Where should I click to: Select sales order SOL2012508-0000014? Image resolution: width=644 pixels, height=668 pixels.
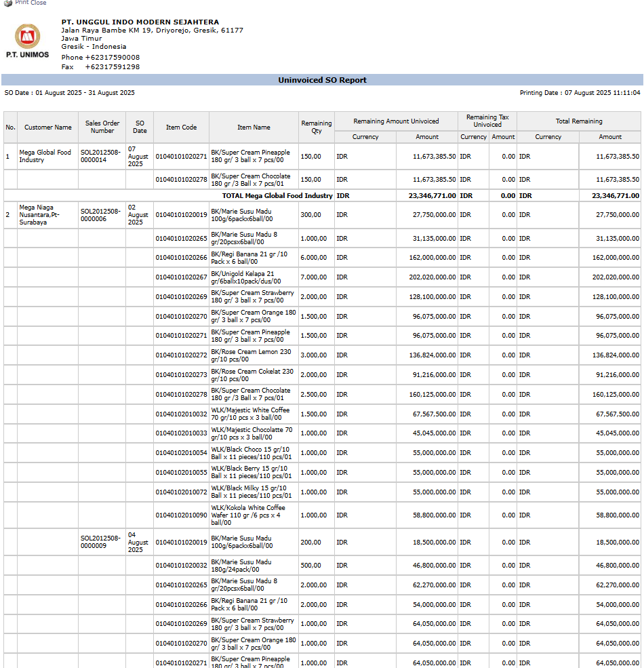pyautogui.click(x=102, y=156)
